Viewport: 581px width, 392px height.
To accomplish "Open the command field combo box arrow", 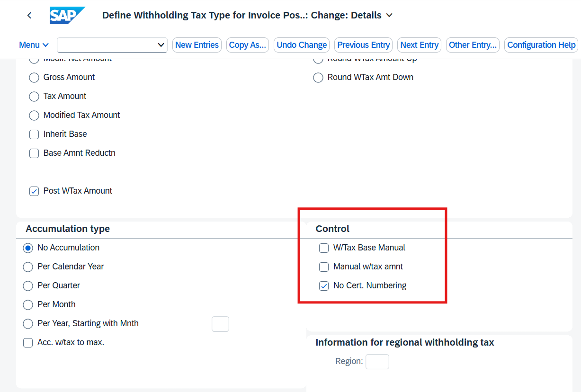I will [x=161, y=45].
